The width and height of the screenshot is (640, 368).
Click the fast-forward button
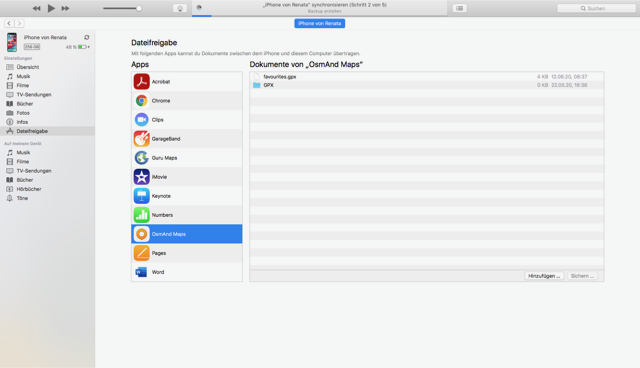pyautogui.click(x=65, y=8)
